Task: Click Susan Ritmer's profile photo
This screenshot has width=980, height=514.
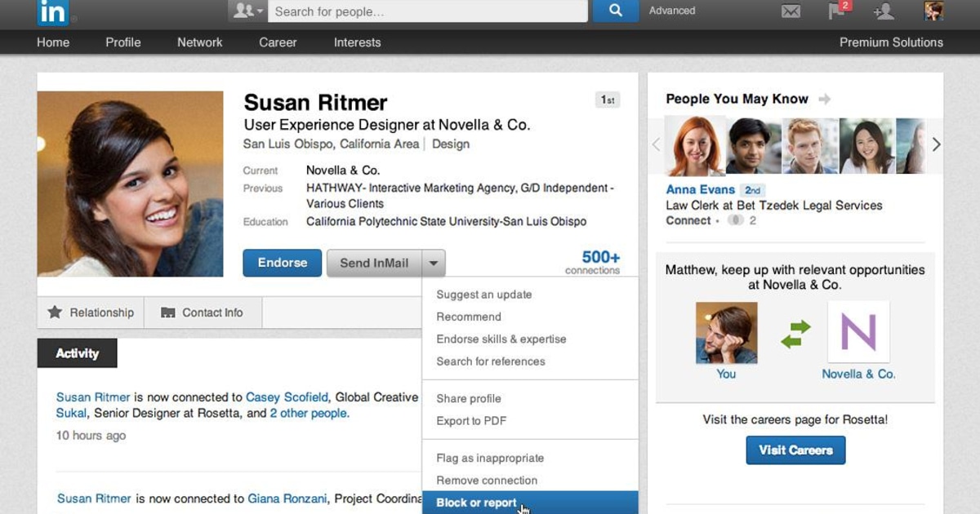Action: [130, 184]
